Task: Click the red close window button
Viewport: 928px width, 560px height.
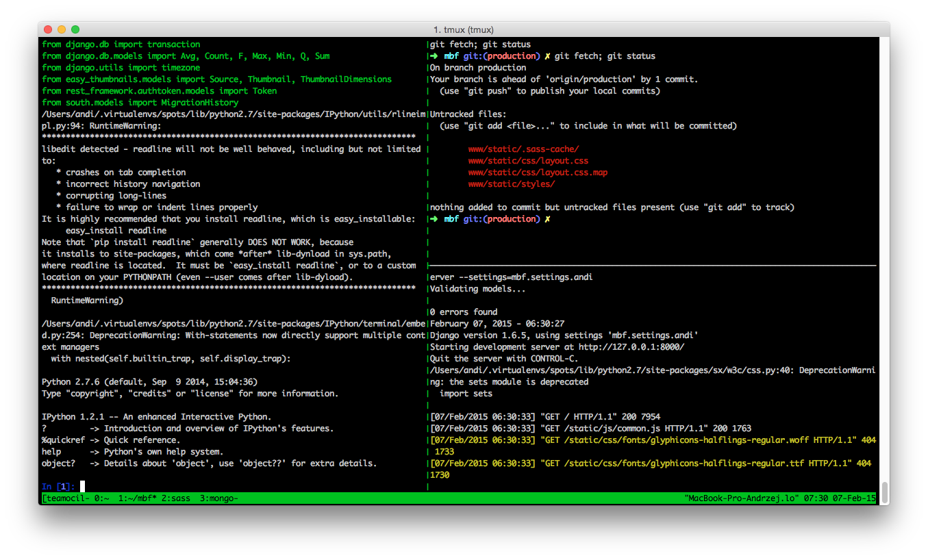Action: (48, 29)
